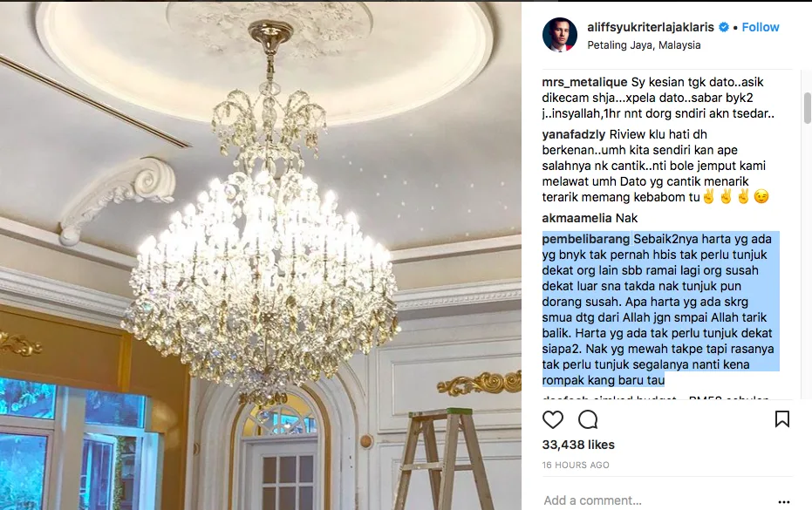Click the chandelier post photo
Screen dimensions: 812x510
click(261, 255)
